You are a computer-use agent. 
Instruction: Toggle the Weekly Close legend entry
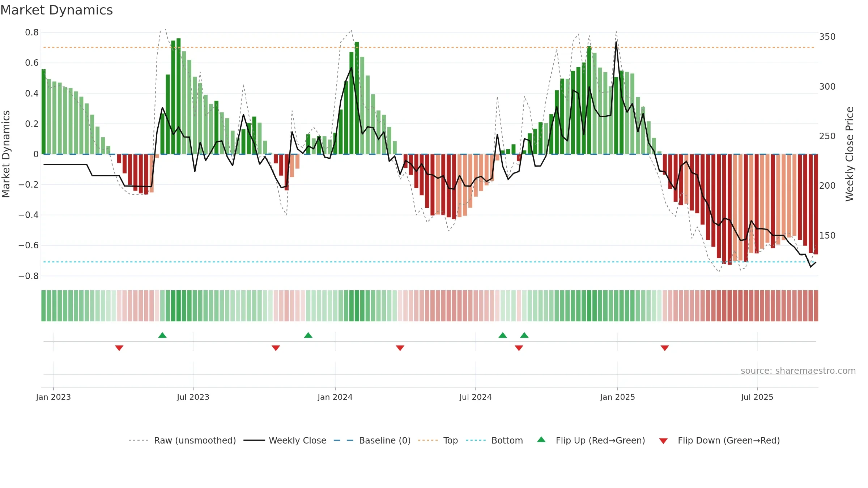point(285,441)
